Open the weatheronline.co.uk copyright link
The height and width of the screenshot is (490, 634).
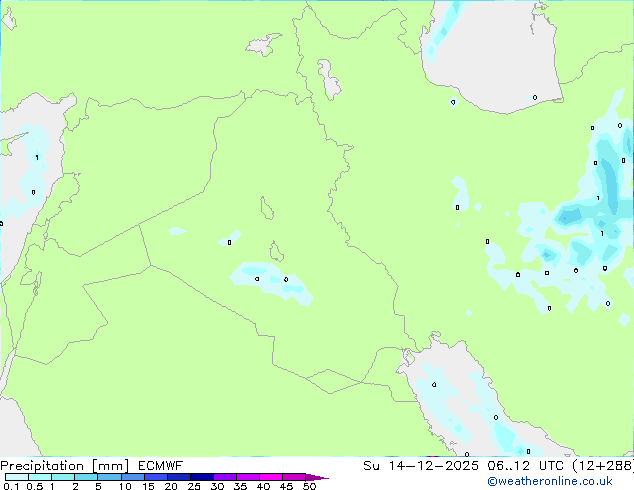point(550,481)
